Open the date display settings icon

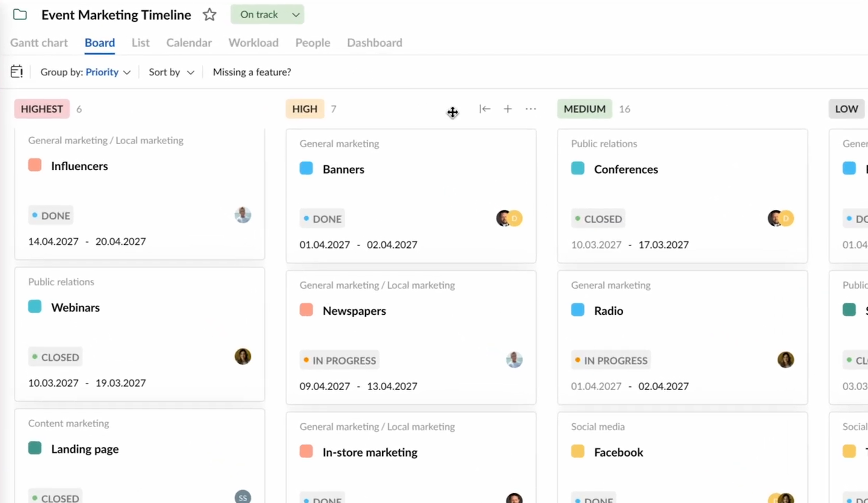pyautogui.click(x=17, y=72)
